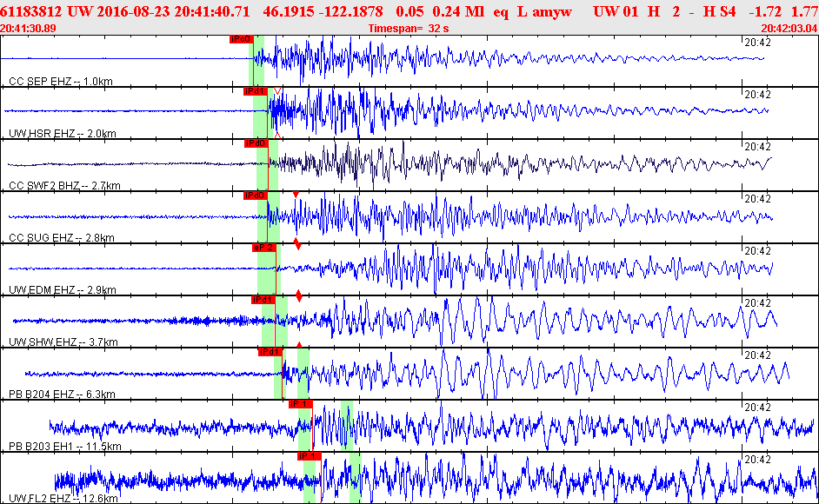Click the 20:42 minute mark on B203 trace
Viewport: 819px width, 504px height.
click(x=757, y=408)
